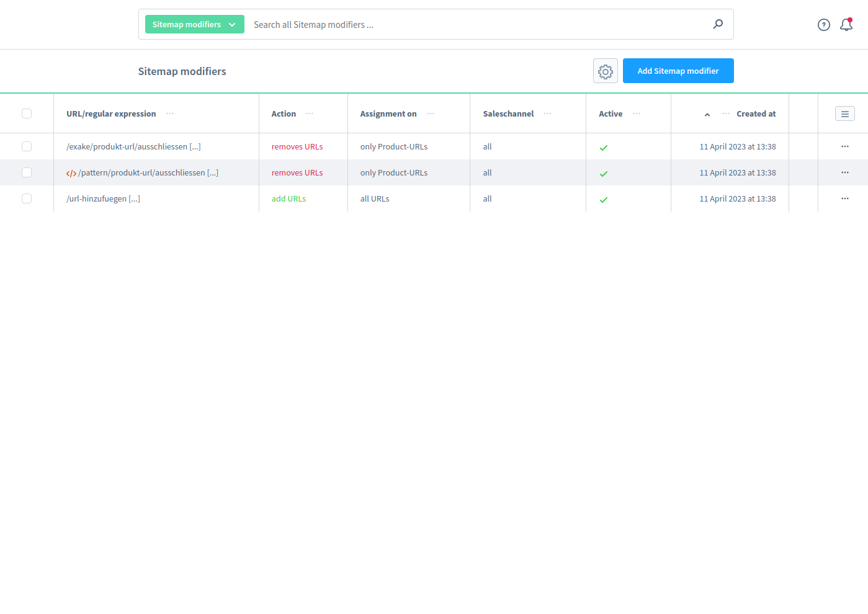Open Saleschannel column options dots
Image resolution: width=868 pixels, height=614 pixels.
547,113
